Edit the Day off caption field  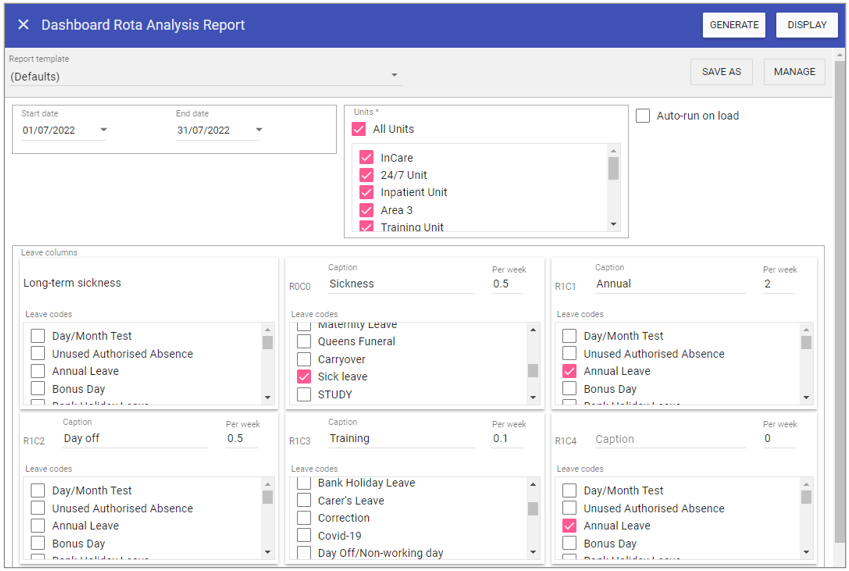click(x=135, y=438)
